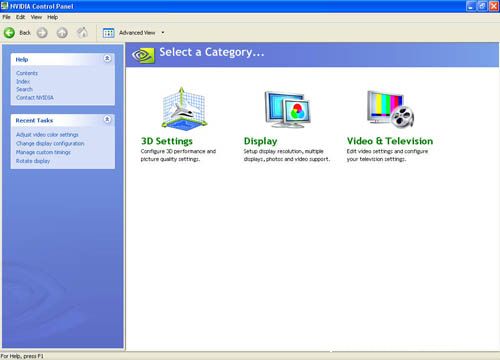Screen dimensions: 500x360
Task: Open the Display dual monitors icon
Action: click(x=287, y=109)
